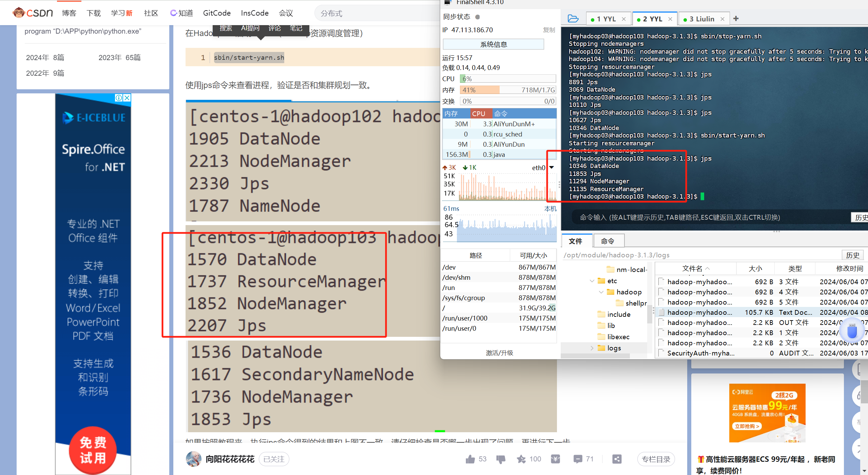The image size is (868, 475).
Task: Sort processes by 内存 column
Action: [x=456, y=114]
